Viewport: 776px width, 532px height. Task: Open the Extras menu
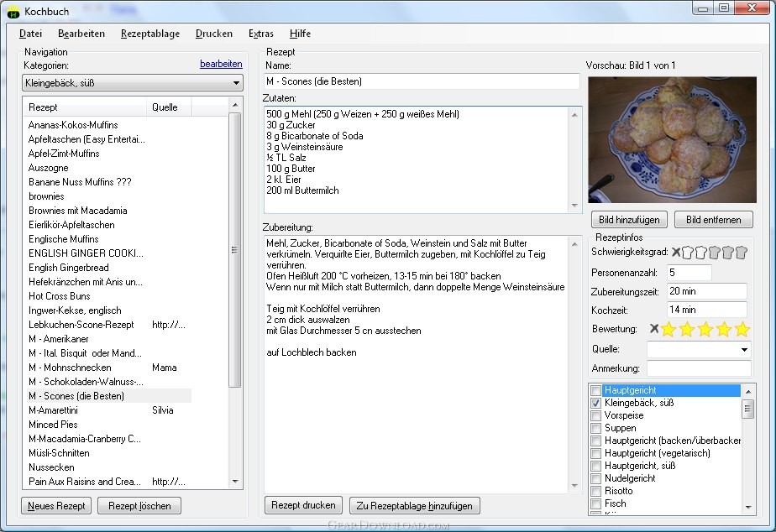261,34
